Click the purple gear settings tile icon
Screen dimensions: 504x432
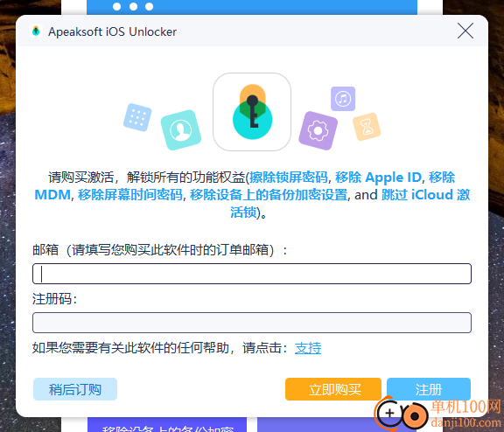tap(318, 130)
